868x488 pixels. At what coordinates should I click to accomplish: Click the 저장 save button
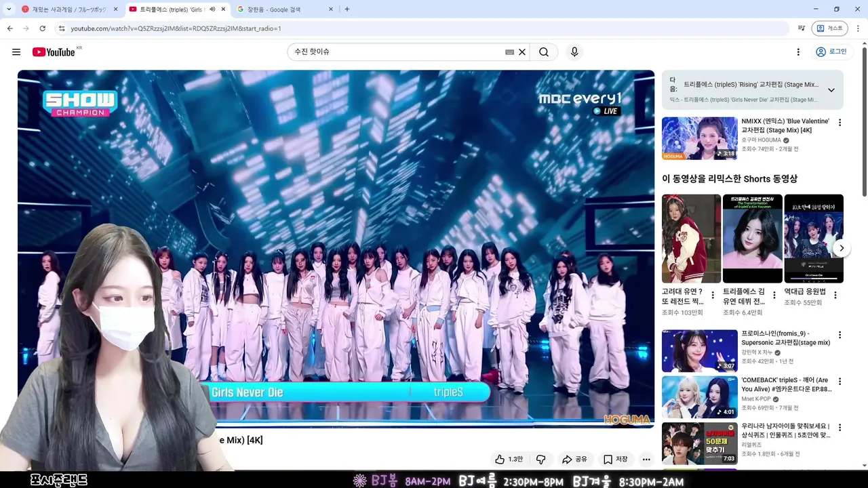pos(616,460)
